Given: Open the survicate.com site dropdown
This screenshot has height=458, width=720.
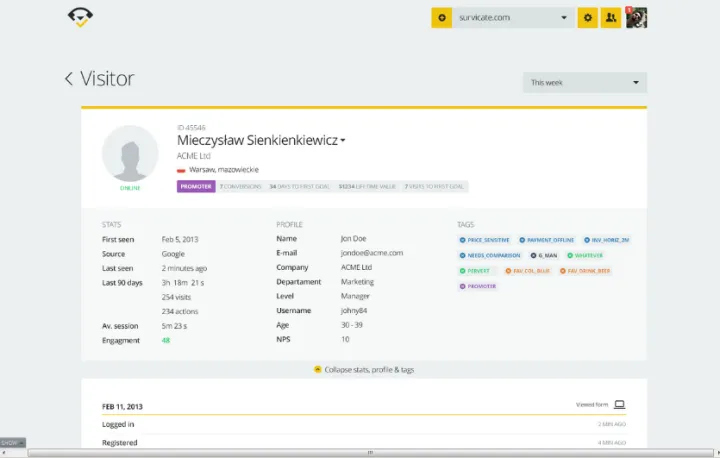Looking at the screenshot, I should pos(513,18).
